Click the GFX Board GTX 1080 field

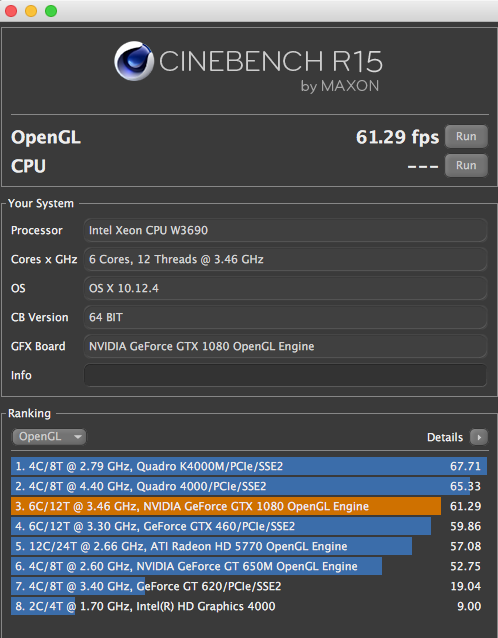(x=285, y=346)
